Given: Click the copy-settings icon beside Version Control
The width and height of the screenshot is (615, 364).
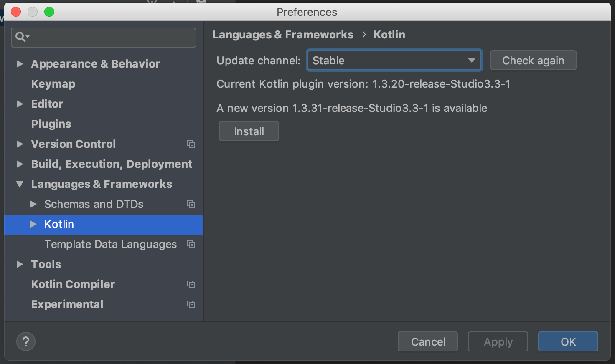Looking at the screenshot, I should pyautogui.click(x=191, y=144).
